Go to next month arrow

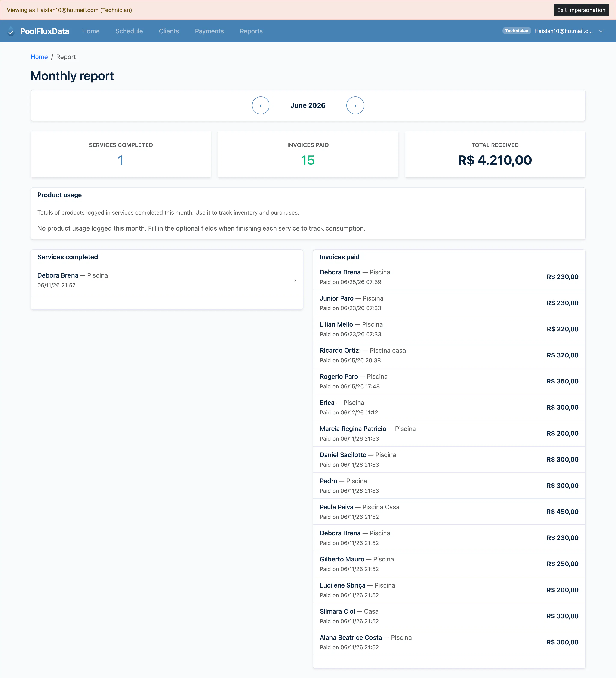click(x=355, y=105)
